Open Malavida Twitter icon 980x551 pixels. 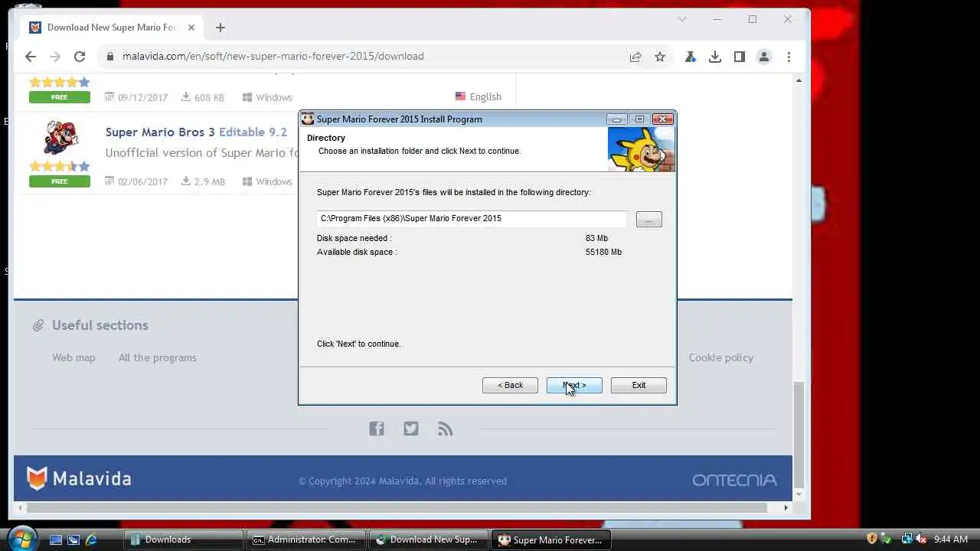pyautogui.click(x=411, y=429)
